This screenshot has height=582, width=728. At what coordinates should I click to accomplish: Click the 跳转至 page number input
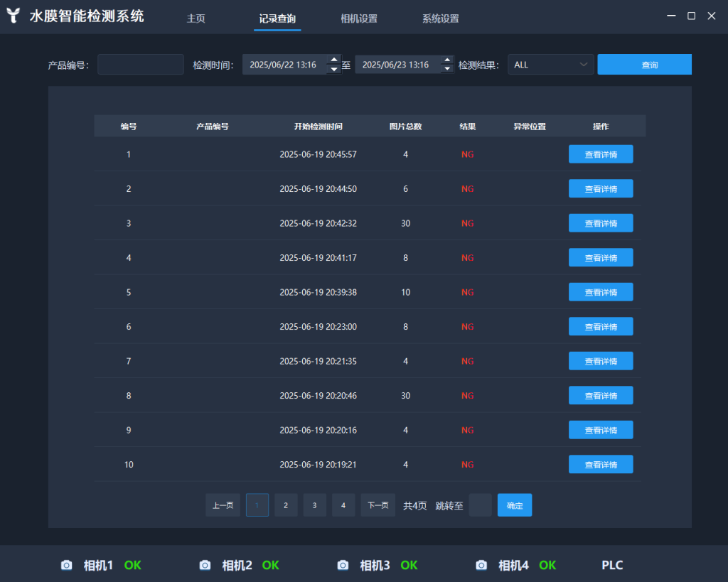click(x=480, y=505)
